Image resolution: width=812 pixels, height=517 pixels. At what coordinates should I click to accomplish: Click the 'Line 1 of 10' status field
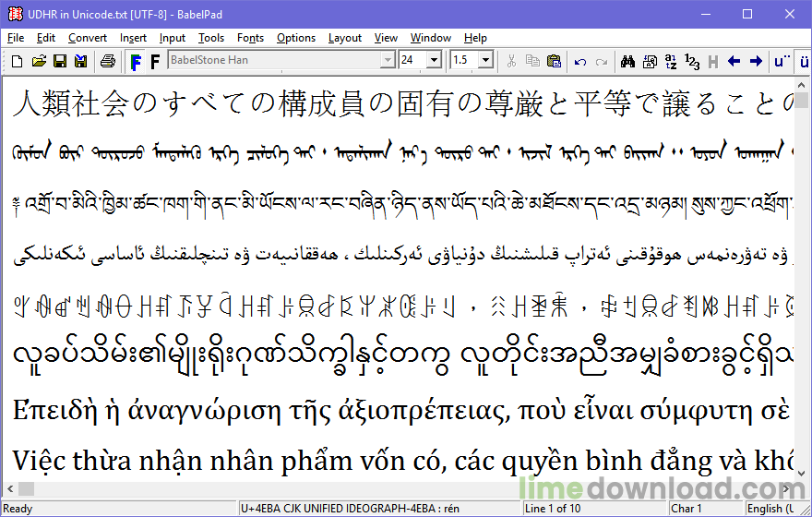(x=554, y=509)
